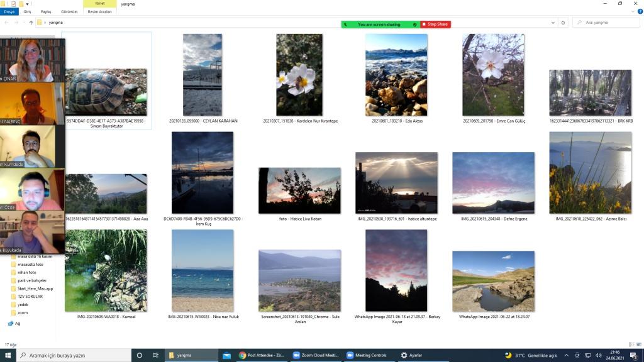
Task: Open Mail app from taskbar
Action: click(x=226, y=355)
